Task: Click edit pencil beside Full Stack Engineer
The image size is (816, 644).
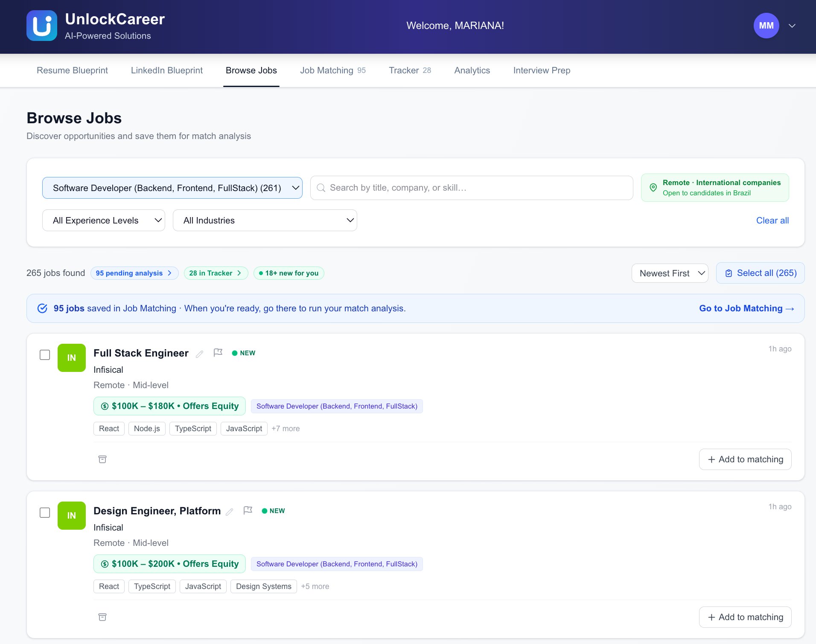Action: 199,354
